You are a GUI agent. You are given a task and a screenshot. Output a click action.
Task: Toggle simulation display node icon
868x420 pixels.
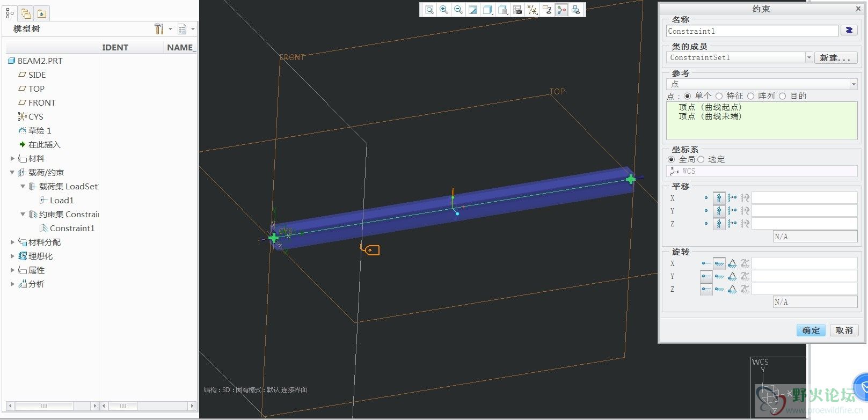561,10
